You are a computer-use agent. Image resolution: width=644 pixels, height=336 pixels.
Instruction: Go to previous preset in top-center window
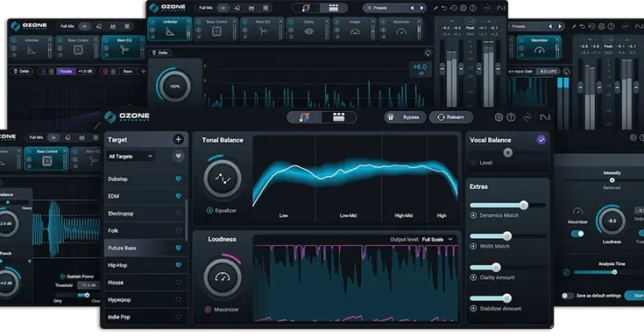pyautogui.click(x=412, y=8)
